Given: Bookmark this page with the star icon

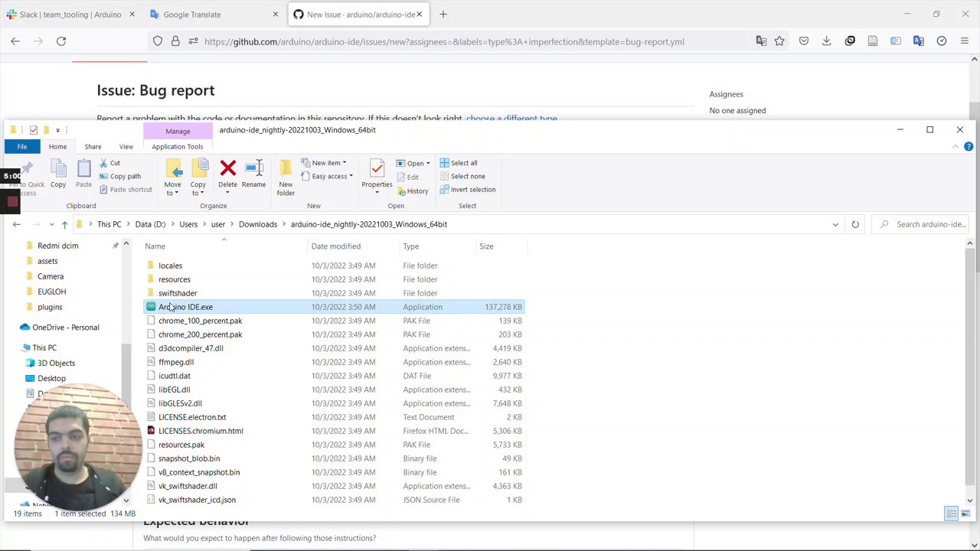Looking at the screenshot, I should pos(779,41).
